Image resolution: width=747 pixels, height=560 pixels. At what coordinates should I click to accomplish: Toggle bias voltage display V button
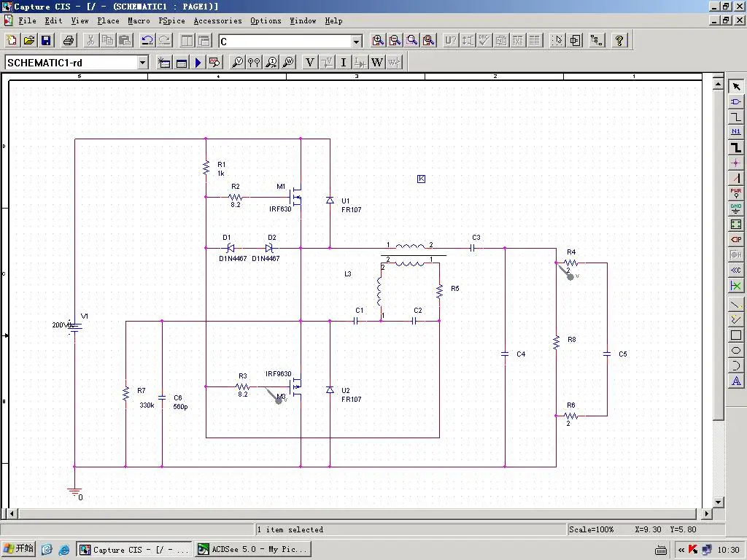309,63
